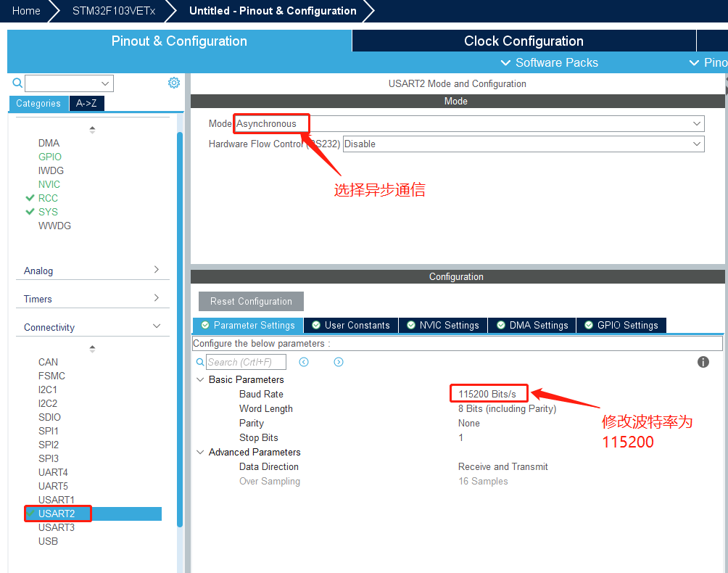Select IWDG peripheral
This screenshot has height=573, width=728.
pos(51,171)
